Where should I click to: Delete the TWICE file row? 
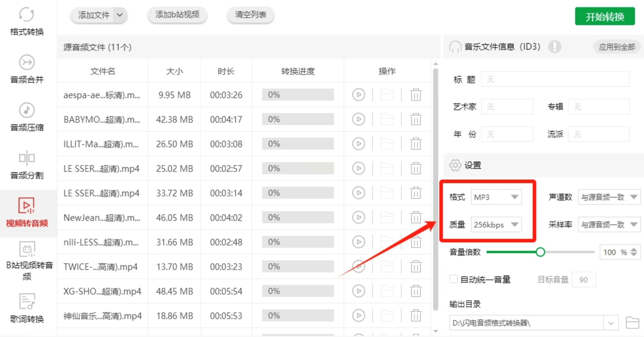tap(416, 267)
